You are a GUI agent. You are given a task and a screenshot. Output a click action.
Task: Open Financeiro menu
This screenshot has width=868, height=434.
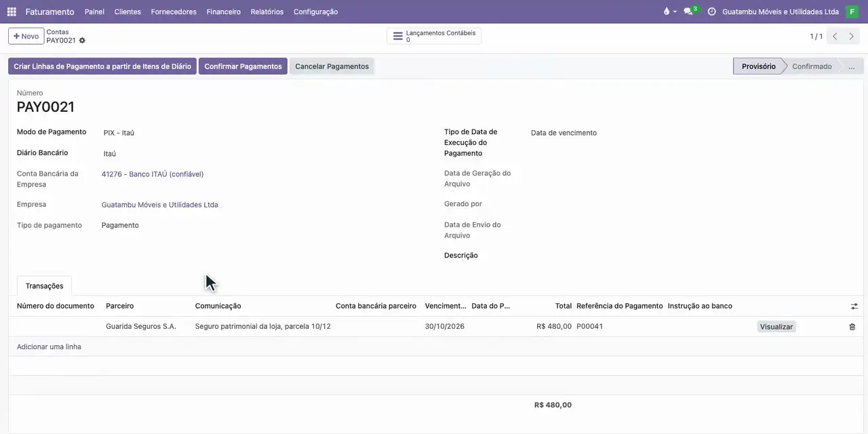point(224,12)
